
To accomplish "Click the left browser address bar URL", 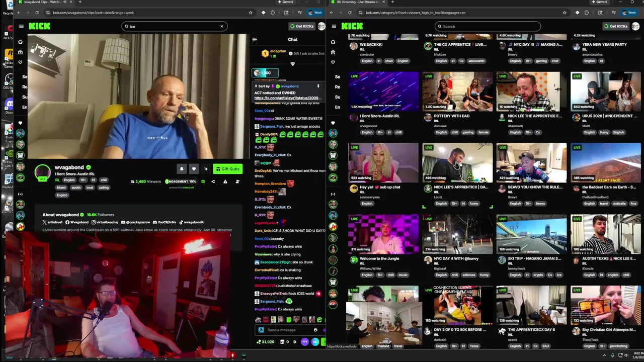I will 93,13.
